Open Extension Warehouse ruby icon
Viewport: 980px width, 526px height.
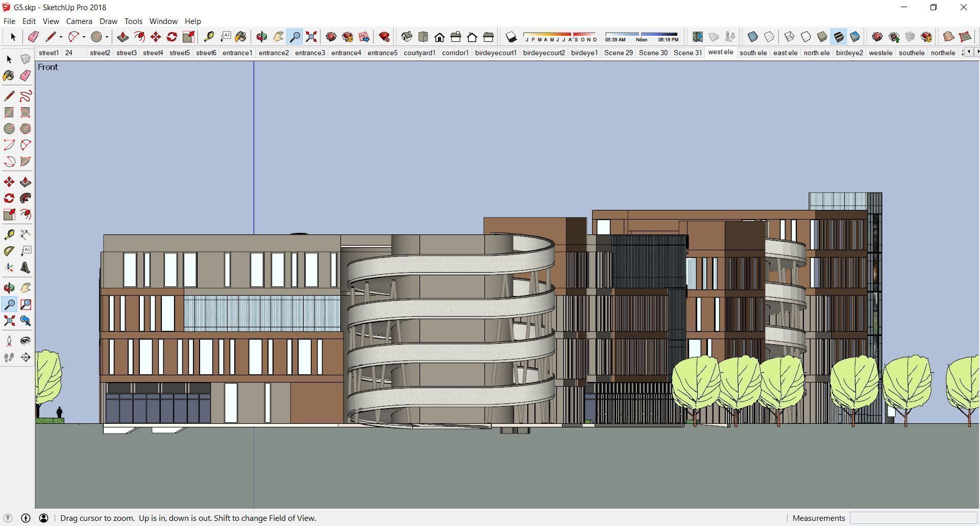(384, 37)
